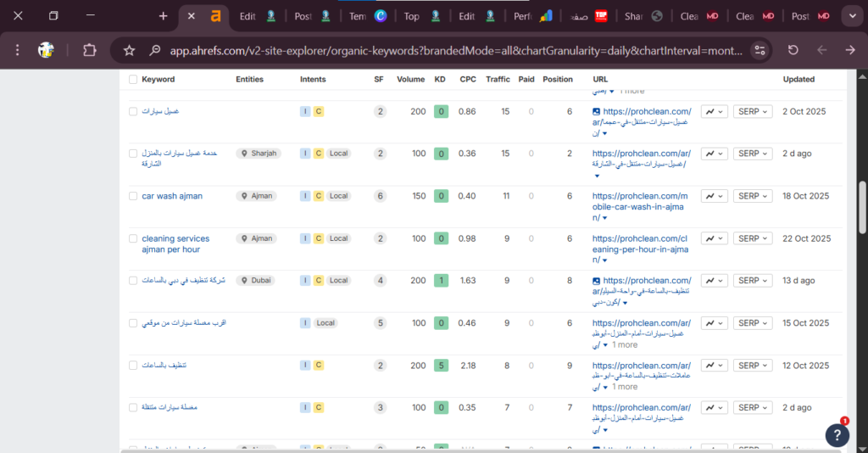
Task: Check the box for car wash ajman
Action: [x=133, y=196]
